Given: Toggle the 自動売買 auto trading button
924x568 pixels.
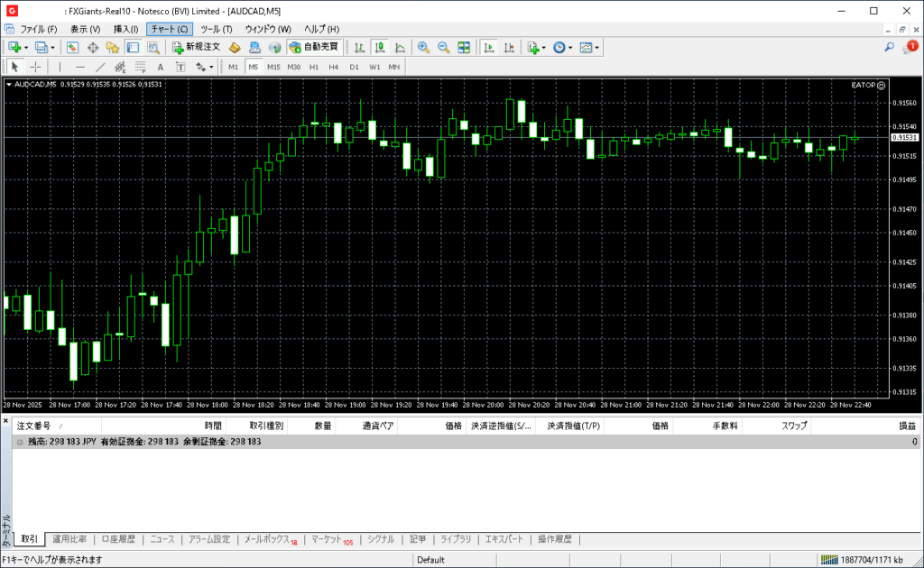Looking at the screenshot, I should pos(314,47).
